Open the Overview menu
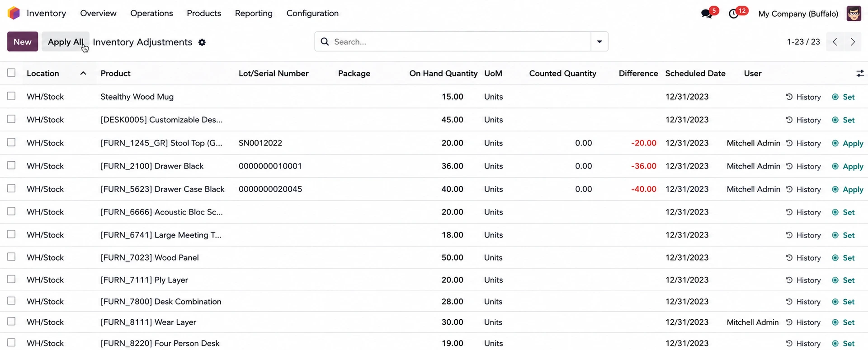868x350 pixels. click(98, 13)
